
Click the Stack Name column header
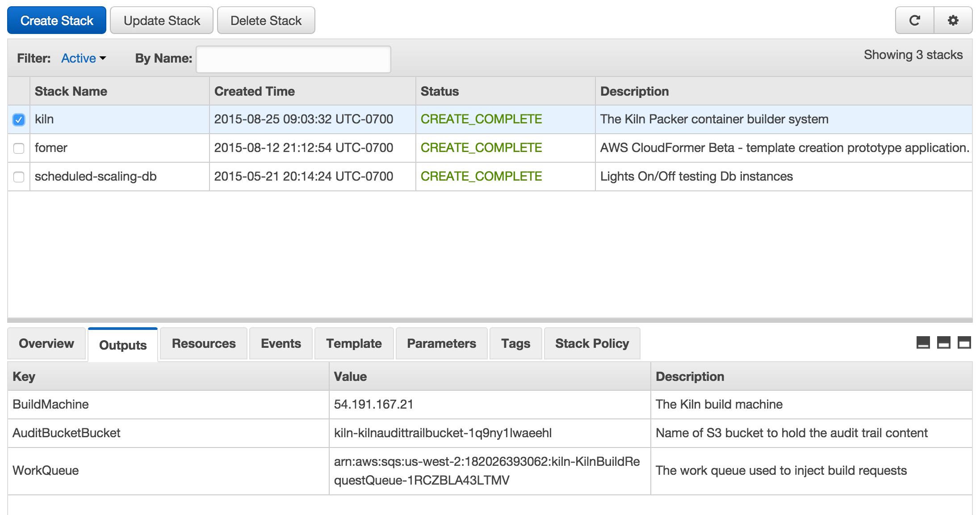71,91
